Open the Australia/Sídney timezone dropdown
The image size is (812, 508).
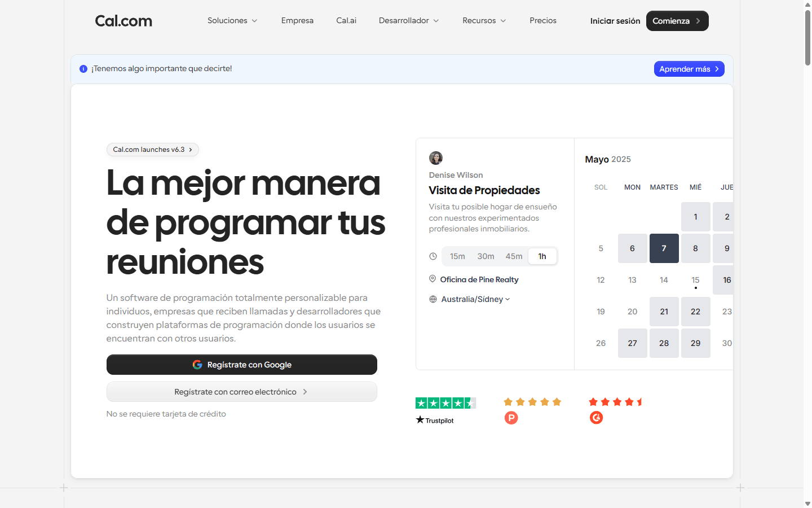[x=475, y=299]
